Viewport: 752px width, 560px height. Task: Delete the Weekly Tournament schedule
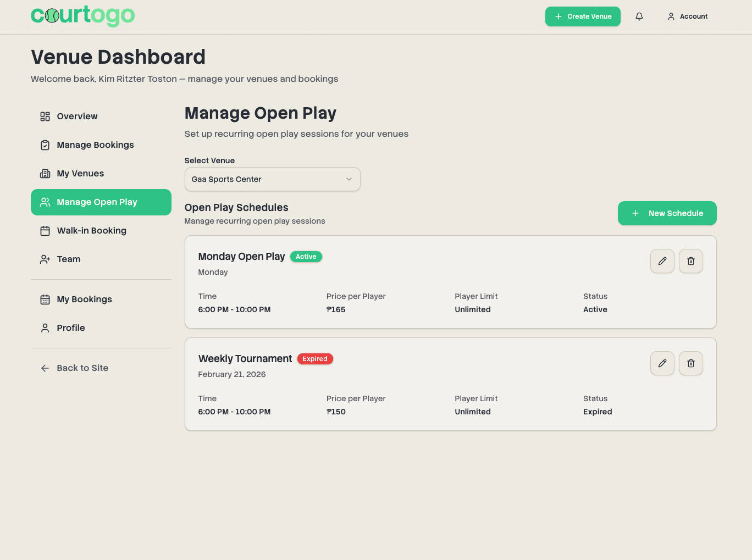pos(690,363)
